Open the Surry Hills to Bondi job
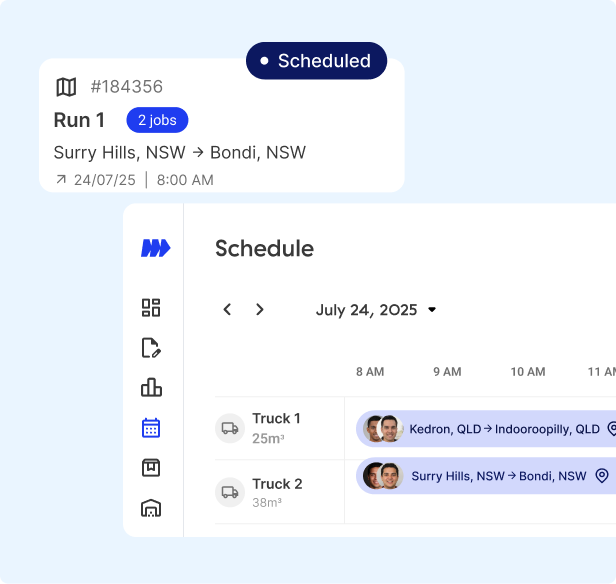 point(498,476)
